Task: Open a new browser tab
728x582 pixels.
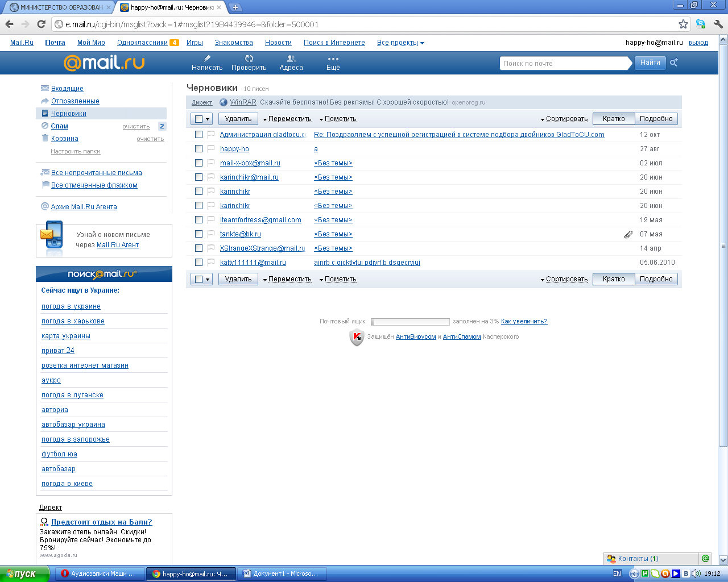Action: [235, 7]
